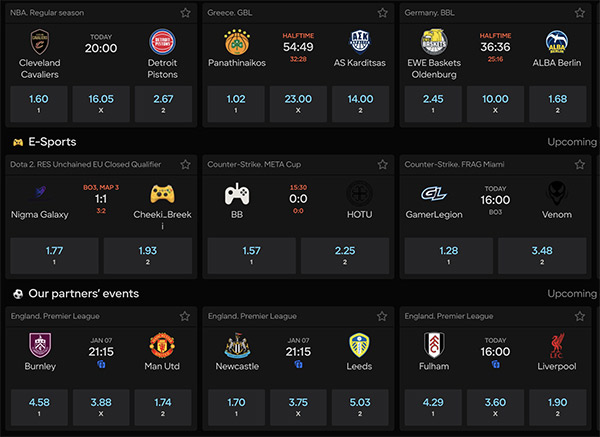Select the 2.25 odds for HOTU

(x=345, y=256)
